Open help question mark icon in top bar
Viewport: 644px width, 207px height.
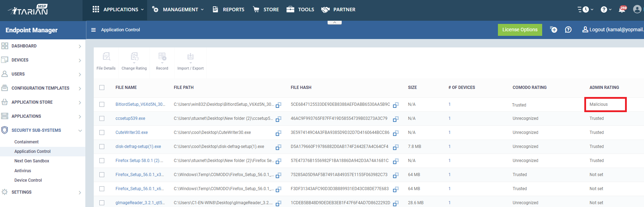pos(604,9)
